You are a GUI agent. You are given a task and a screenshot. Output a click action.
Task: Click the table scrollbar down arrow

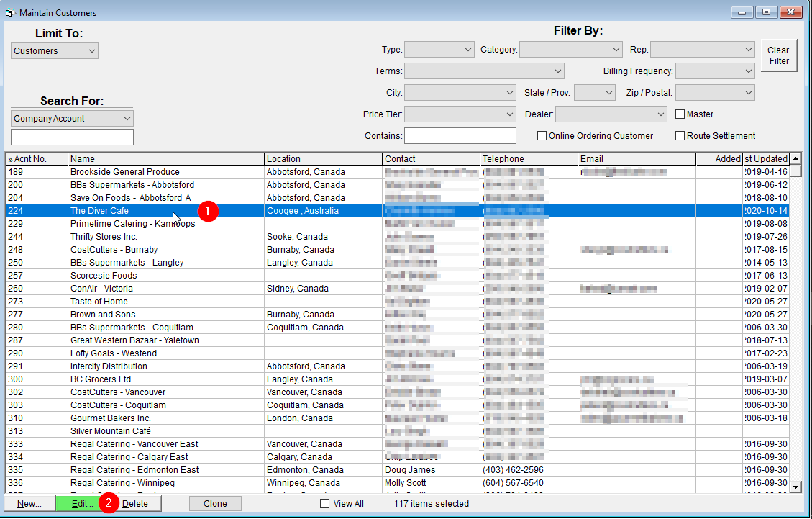tap(796, 487)
